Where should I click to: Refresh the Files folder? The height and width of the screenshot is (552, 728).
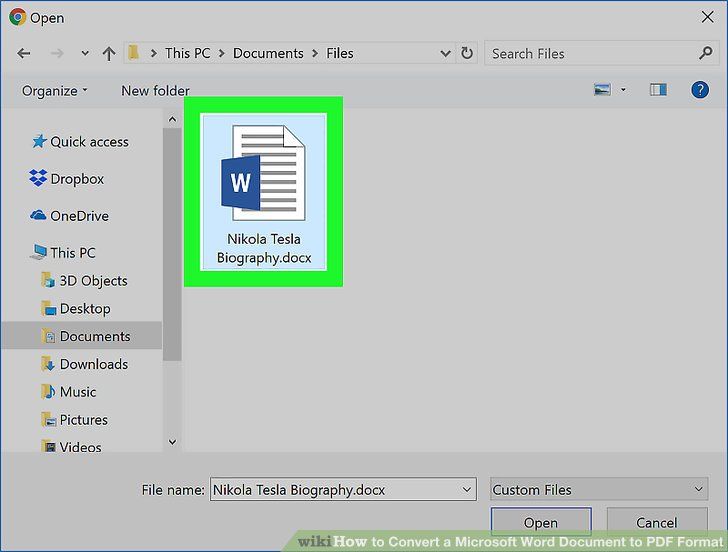(x=467, y=53)
